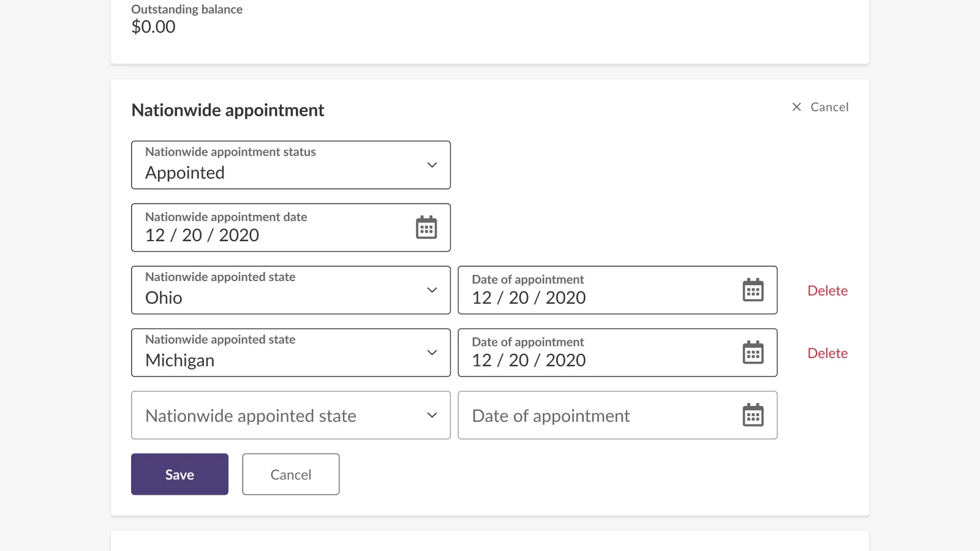This screenshot has height=551, width=980.
Task: Open calendar picker for Nationwide appointment date
Action: pos(426,227)
